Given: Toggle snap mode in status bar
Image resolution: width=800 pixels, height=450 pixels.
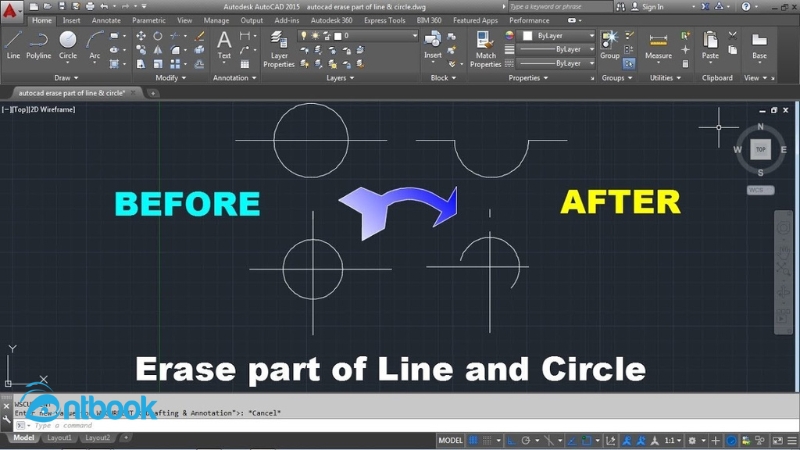Looking at the screenshot, I should pos(487,440).
